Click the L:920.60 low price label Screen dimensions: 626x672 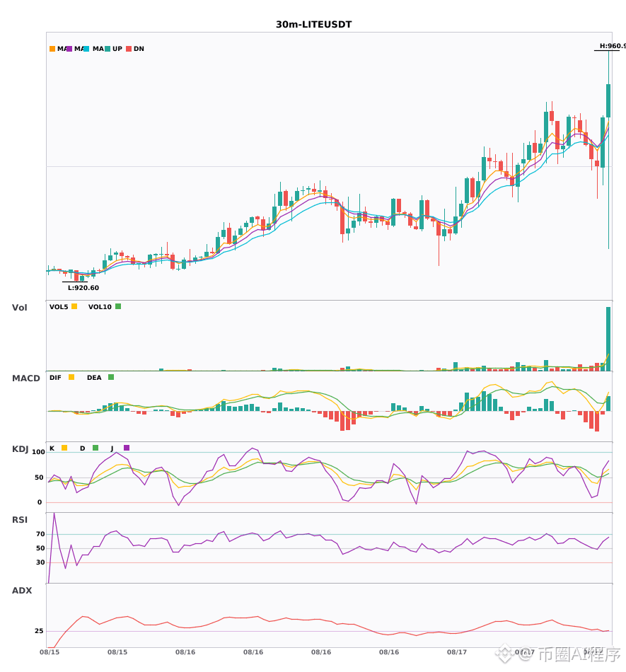(x=83, y=288)
